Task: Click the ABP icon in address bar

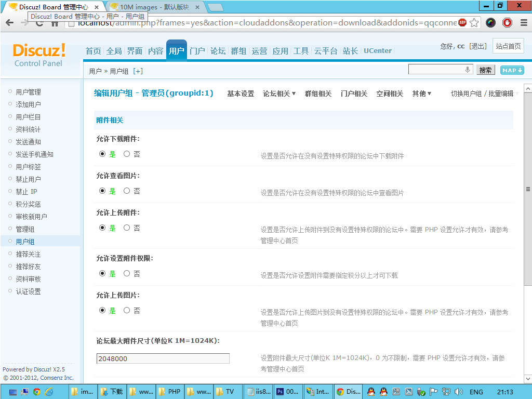Action: pos(462,23)
